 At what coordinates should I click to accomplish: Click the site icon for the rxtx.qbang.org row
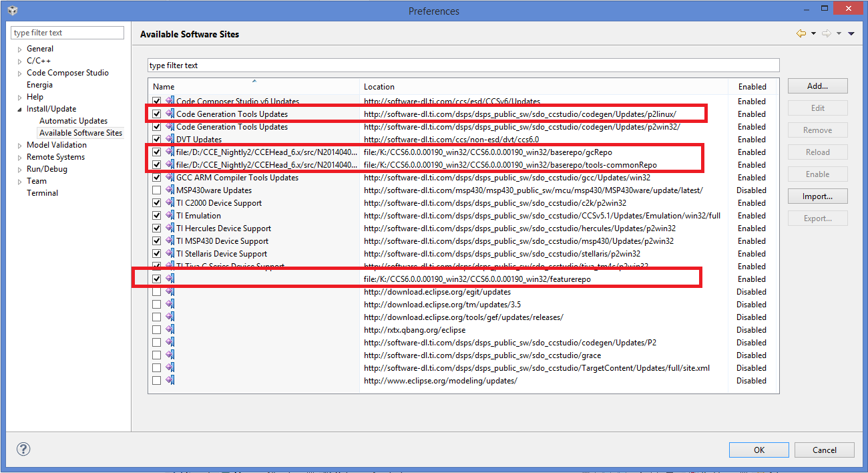(170, 329)
